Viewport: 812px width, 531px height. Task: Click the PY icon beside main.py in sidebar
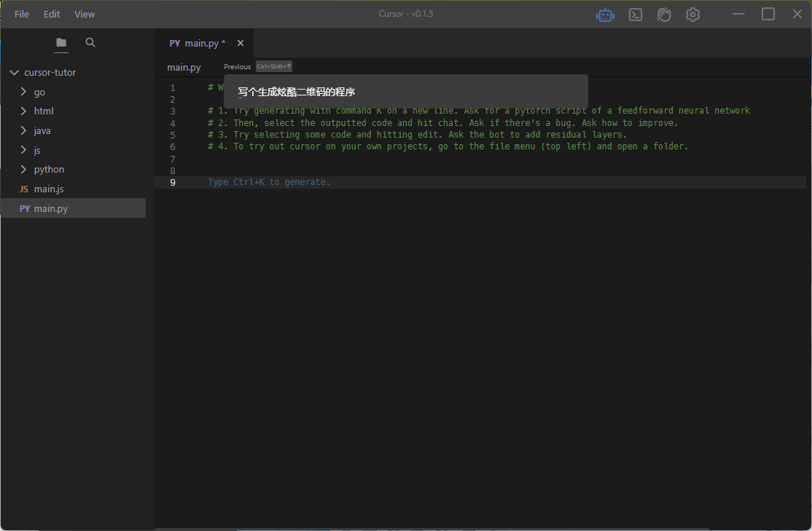coord(25,209)
